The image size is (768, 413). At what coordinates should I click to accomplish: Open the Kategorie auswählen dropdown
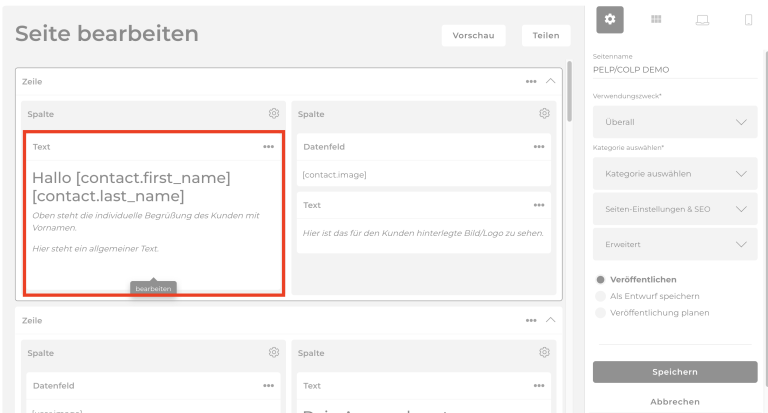[x=675, y=174]
